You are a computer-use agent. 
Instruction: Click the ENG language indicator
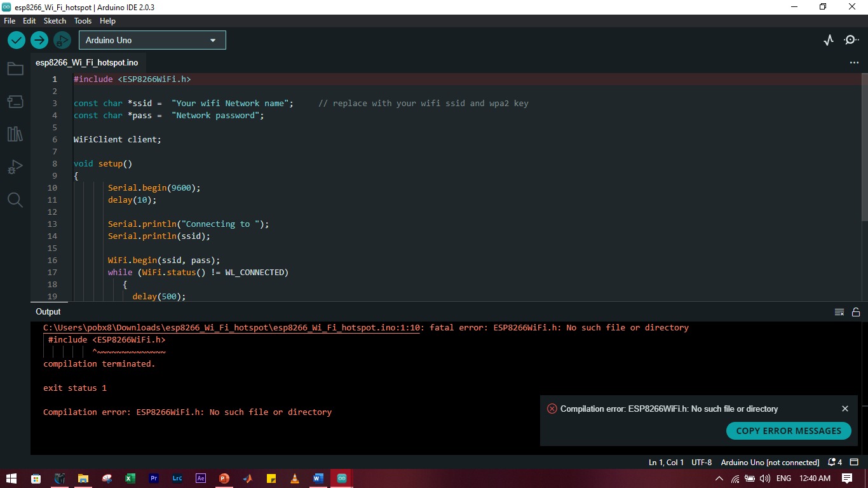(x=783, y=478)
